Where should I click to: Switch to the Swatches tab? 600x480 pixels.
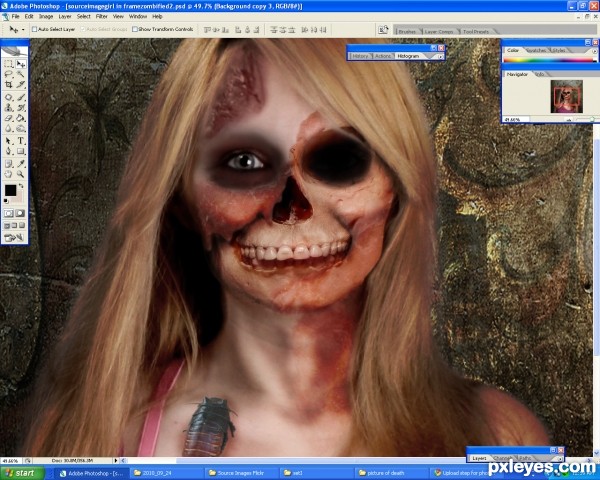click(536, 51)
